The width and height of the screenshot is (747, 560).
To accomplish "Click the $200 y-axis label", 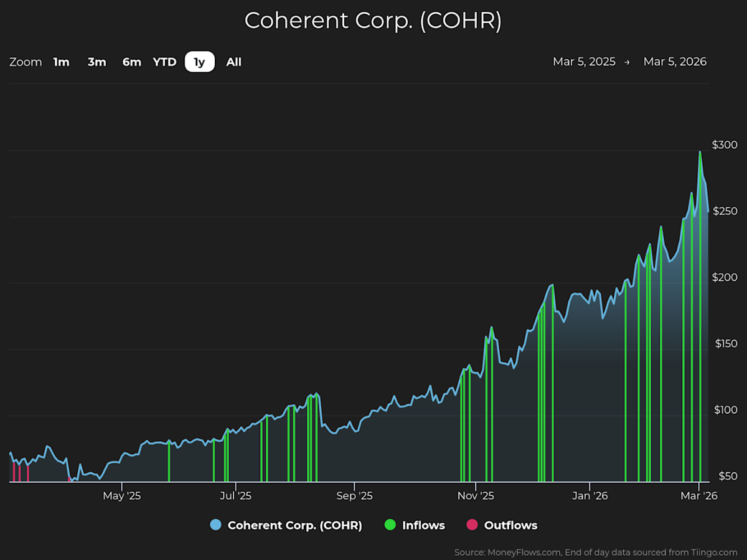I will [725, 278].
